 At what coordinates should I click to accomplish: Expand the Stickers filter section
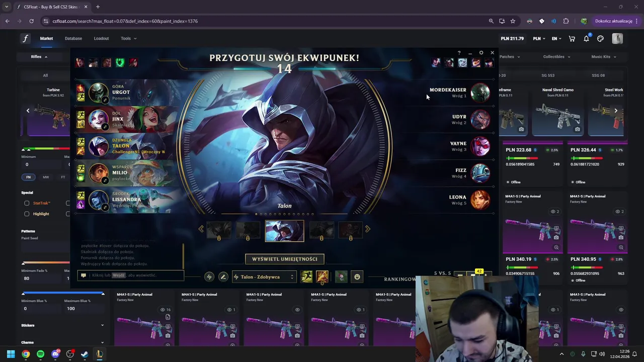click(x=63, y=325)
